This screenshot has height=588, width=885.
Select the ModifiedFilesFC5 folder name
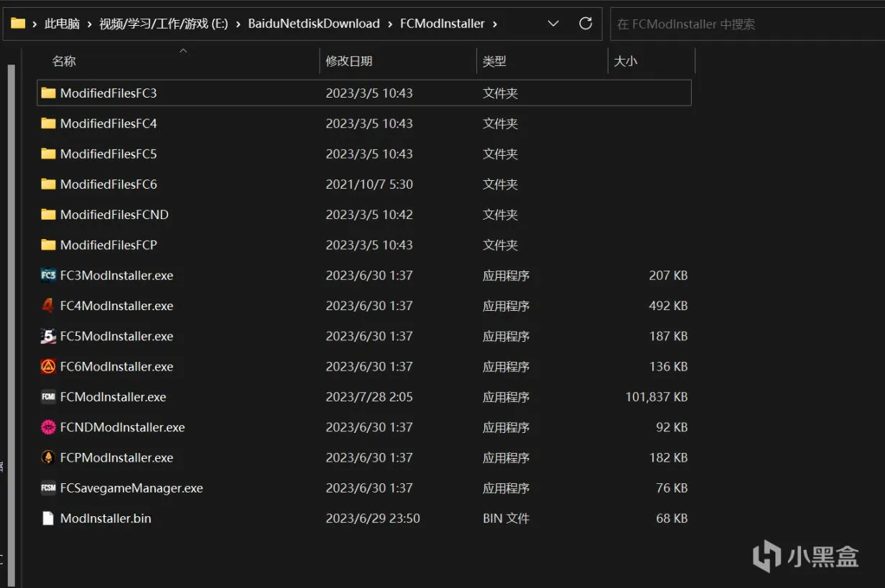click(108, 154)
